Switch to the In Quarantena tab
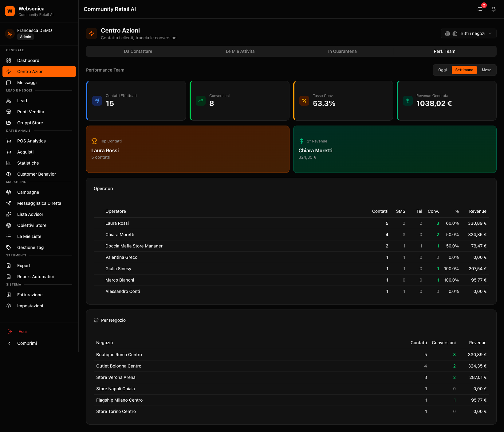Screen dimensions: 504x432 coord(342,51)
